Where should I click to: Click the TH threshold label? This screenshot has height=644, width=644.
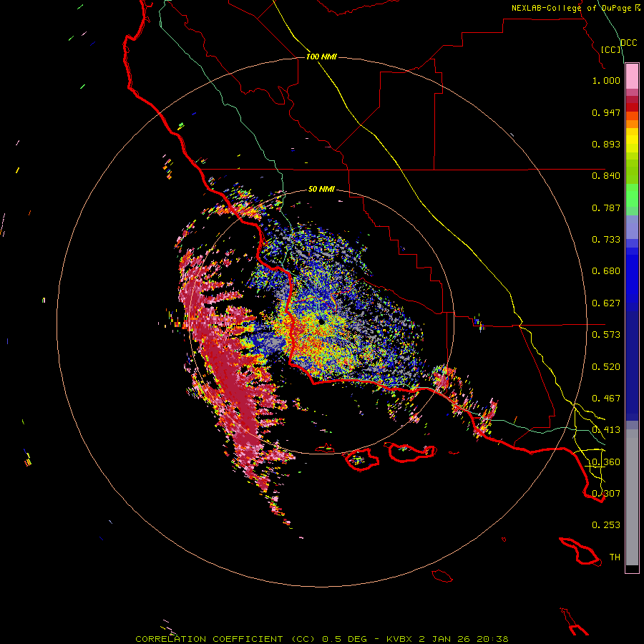615,557
